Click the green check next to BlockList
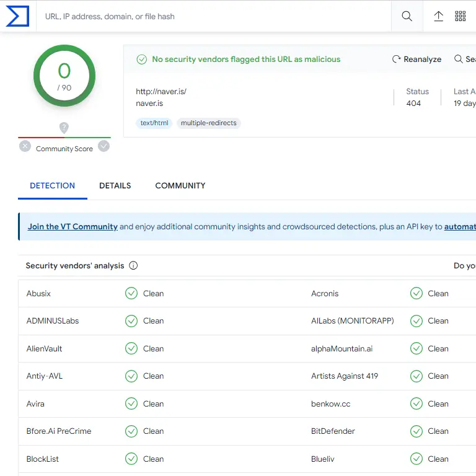 click(x=131, y=459)
